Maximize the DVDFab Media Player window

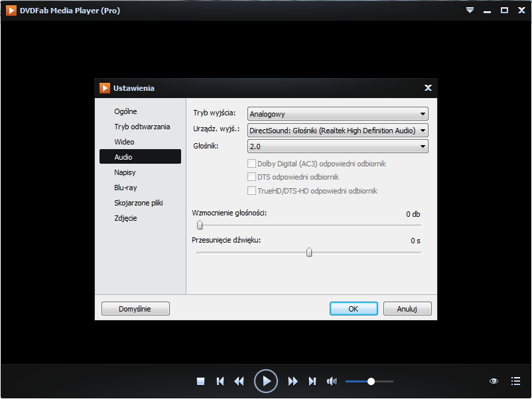point(505,10)
